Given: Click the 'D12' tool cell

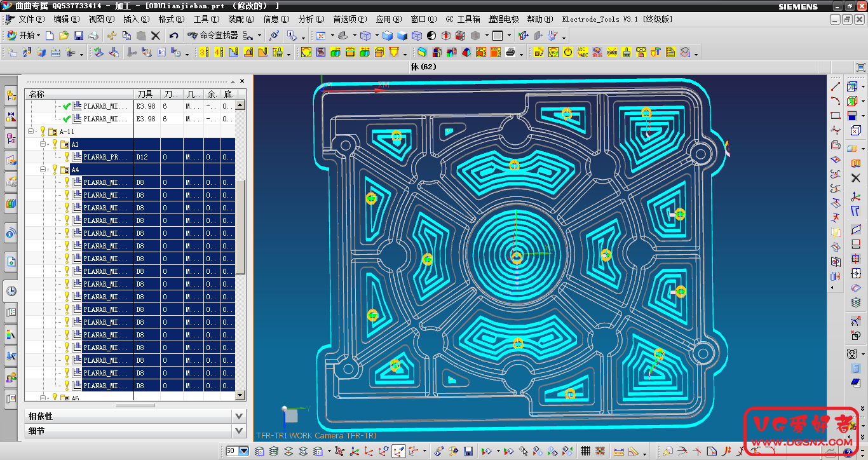Looking at the screenshot, I should coord(147,157).
